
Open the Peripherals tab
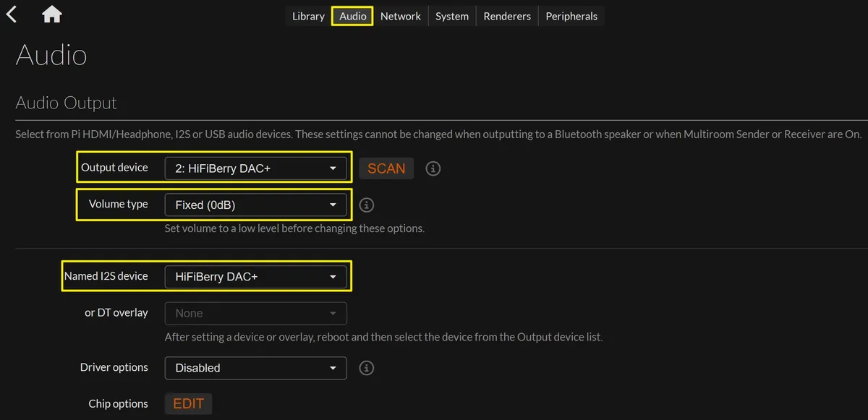coord(571,16)
